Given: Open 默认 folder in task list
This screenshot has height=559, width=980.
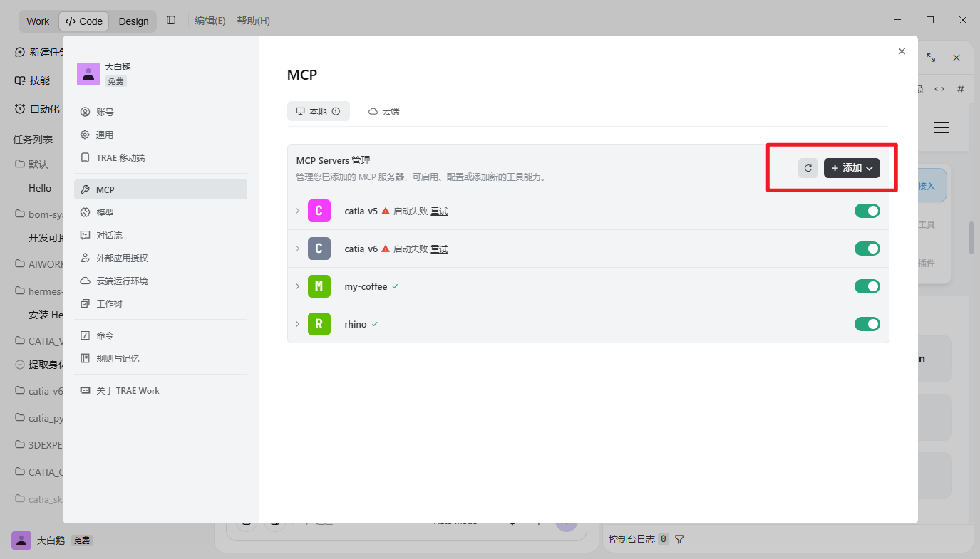Looking at the screenshot, I should point(32,164).
